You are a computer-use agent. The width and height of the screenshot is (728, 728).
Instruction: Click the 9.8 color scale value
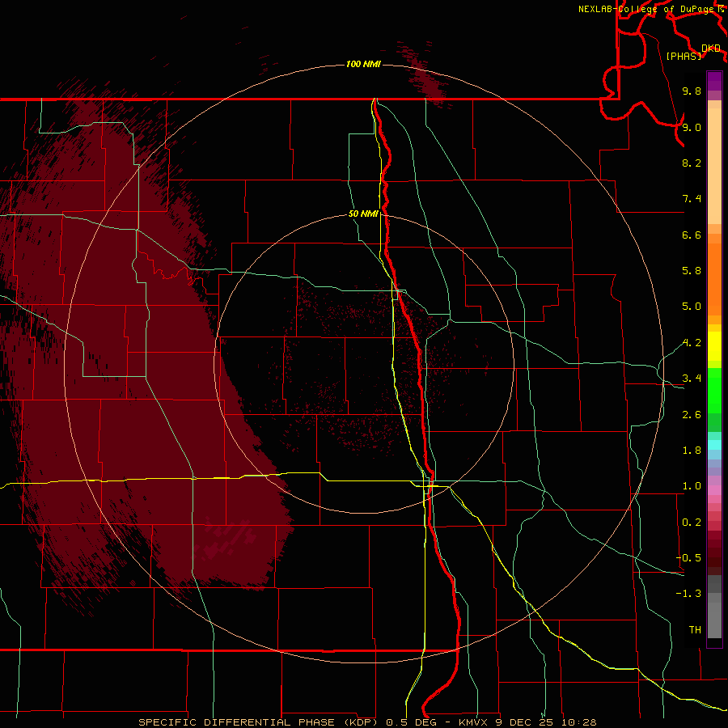click(692, 91)
